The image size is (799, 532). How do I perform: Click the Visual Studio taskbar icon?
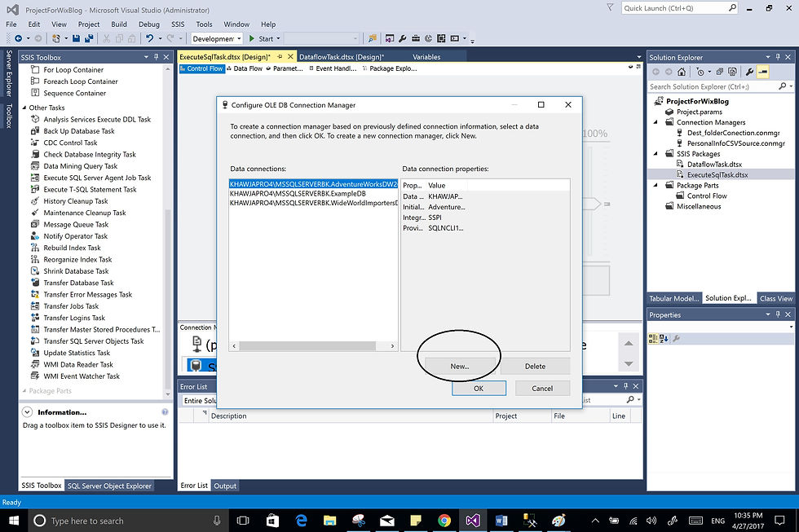click(x=472, y=521)
